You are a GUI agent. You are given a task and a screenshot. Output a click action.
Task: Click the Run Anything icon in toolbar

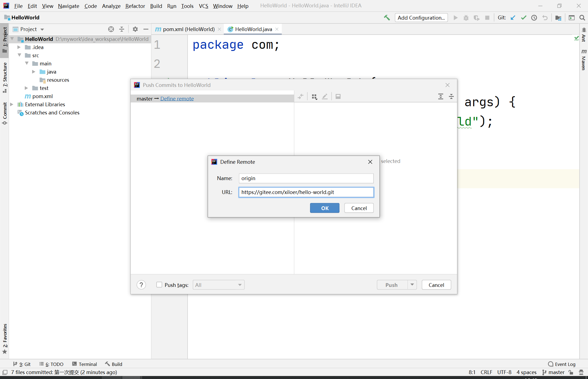coord(572,18)
